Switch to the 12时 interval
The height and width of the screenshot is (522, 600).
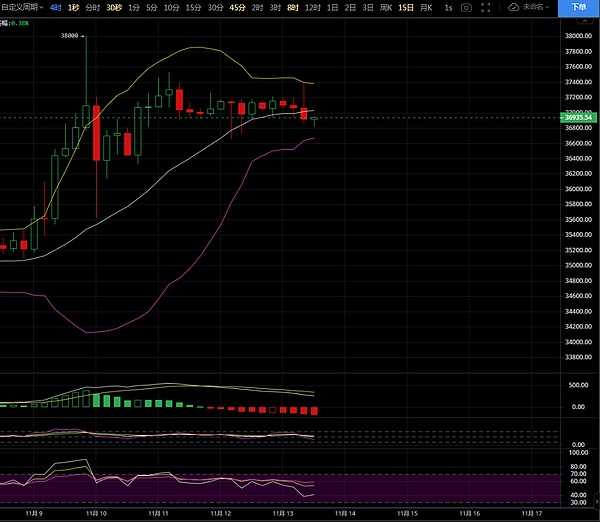click(x=312, y=7)
